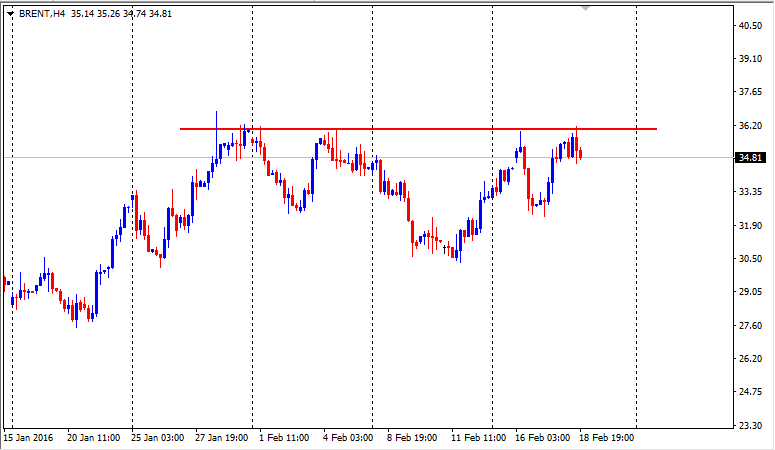Click the 29.05 price scale label
This screenshot has height=450, width=775.
tap(750, 292)
